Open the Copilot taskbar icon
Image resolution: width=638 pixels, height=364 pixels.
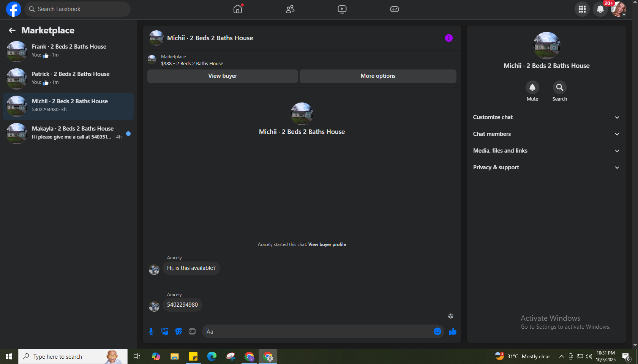click(x=156, y=356)
